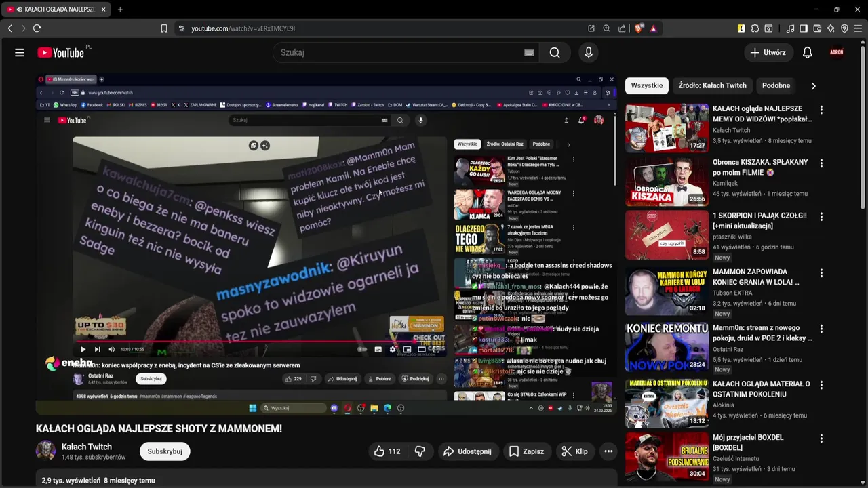Open Brave Rewards triangle icon

(653, 28)
